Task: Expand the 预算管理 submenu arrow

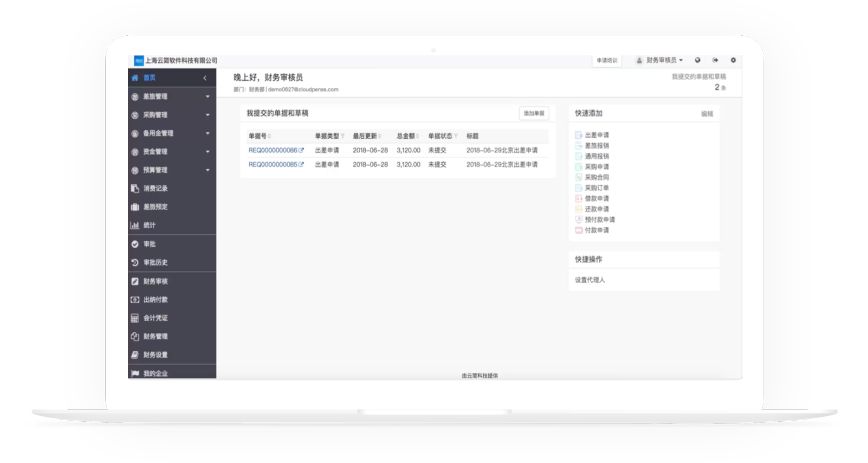Action: pyautogui.click(x=208, y=170)
